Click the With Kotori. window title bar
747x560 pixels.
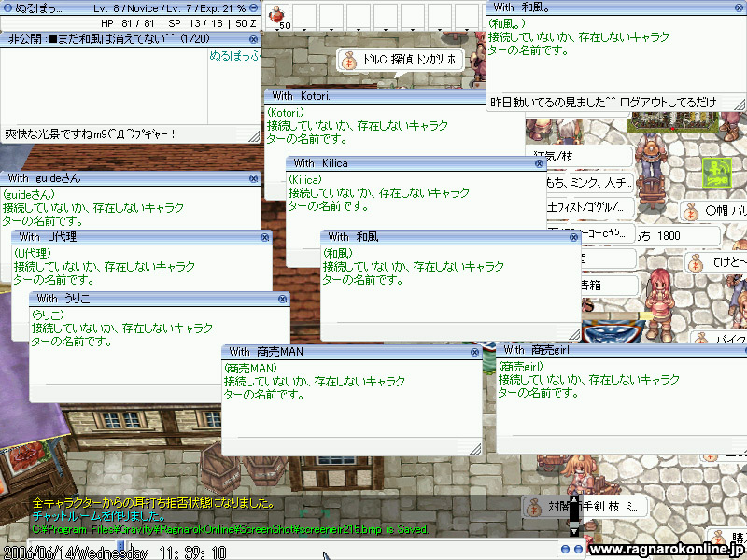point(374,96)
